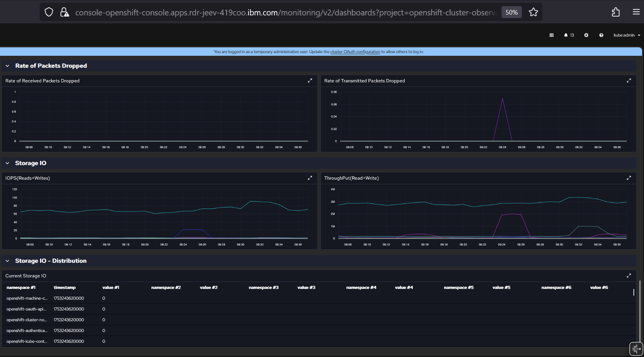Expand the Current Storage IO table panel
644x357 pixels.
point(629,276)
